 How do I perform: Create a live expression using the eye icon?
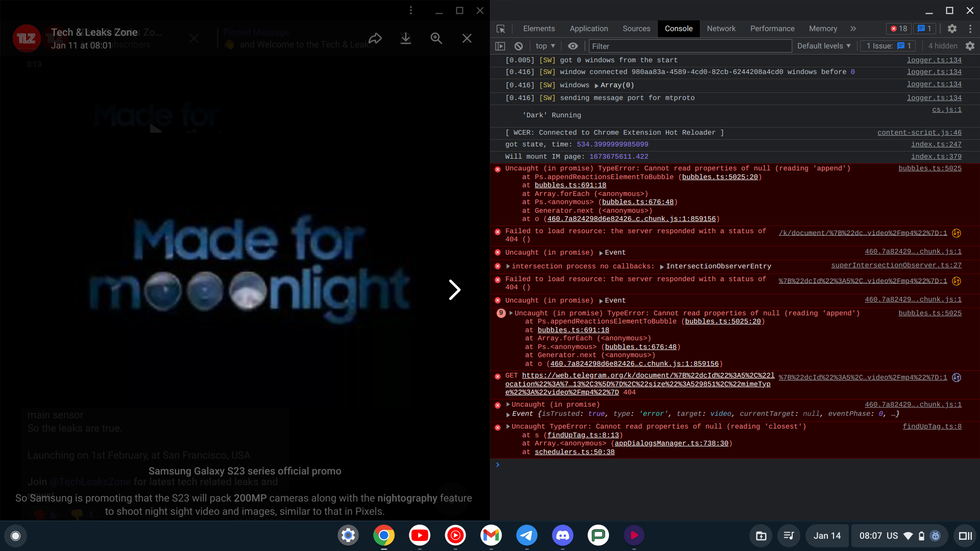(x=573, y=46)
